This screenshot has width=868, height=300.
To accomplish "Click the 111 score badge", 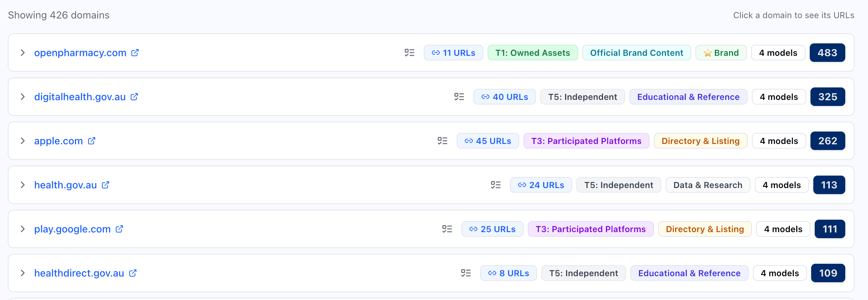I will [x=830, y=229].
